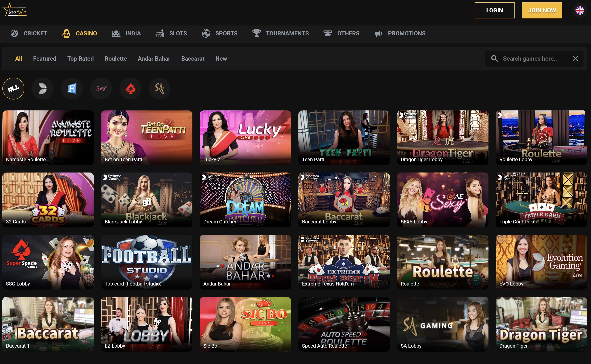Open the Slots menu item
Image resolution: width=591 pixels, height=364 pixels.
point(178,33)
